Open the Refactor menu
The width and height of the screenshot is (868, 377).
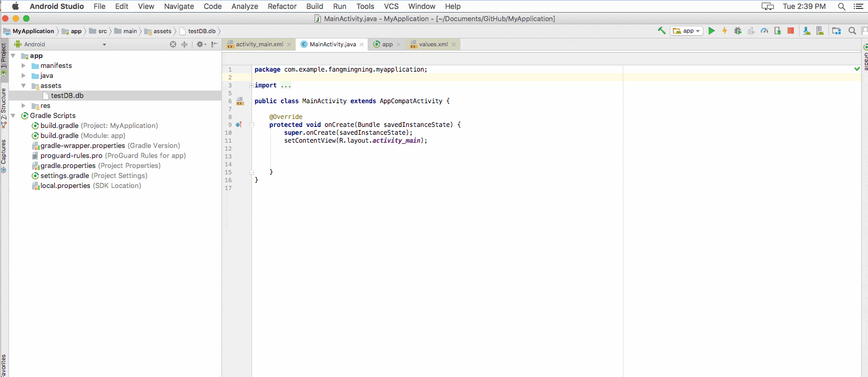click(282, 6)
